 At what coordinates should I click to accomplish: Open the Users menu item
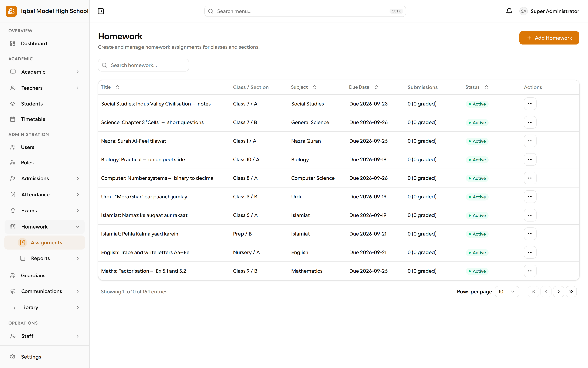pyautogui.click(x=45, y=147)
